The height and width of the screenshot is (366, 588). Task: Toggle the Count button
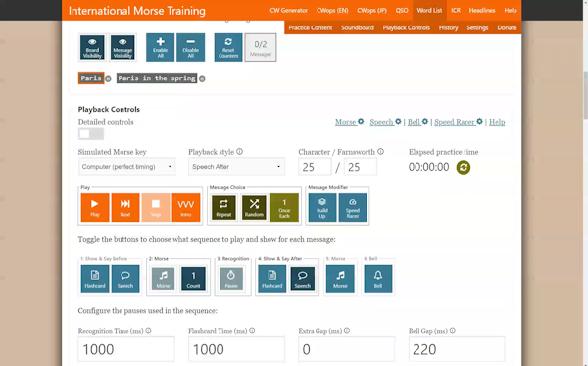coord(193,279)
